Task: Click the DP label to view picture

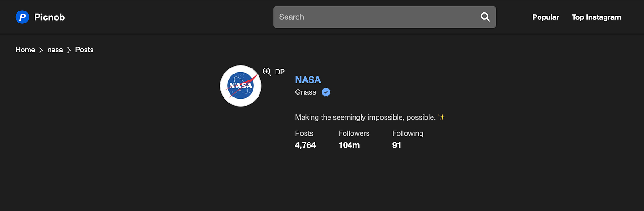Action: pyautogui.click(x=280, y=72)
